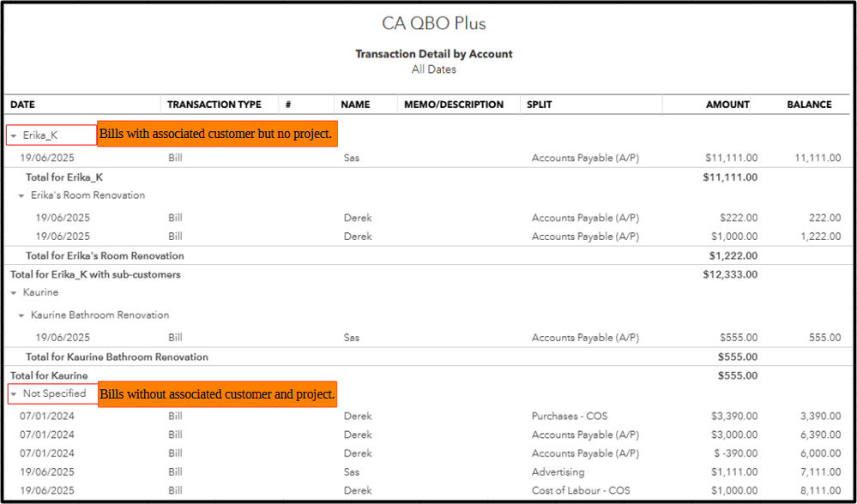Click the Transaction Detail by Account title
Viewport: 857px width, 504px height.
coord(434,54)
